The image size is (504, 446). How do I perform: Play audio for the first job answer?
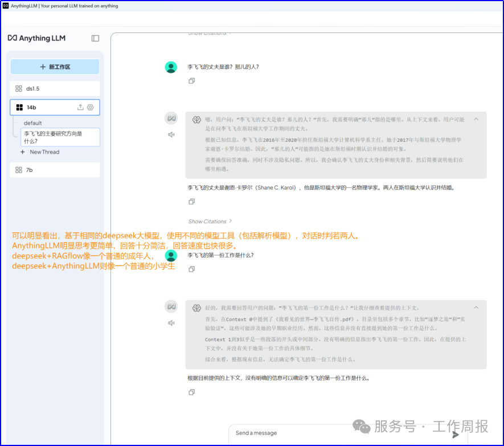171,323
